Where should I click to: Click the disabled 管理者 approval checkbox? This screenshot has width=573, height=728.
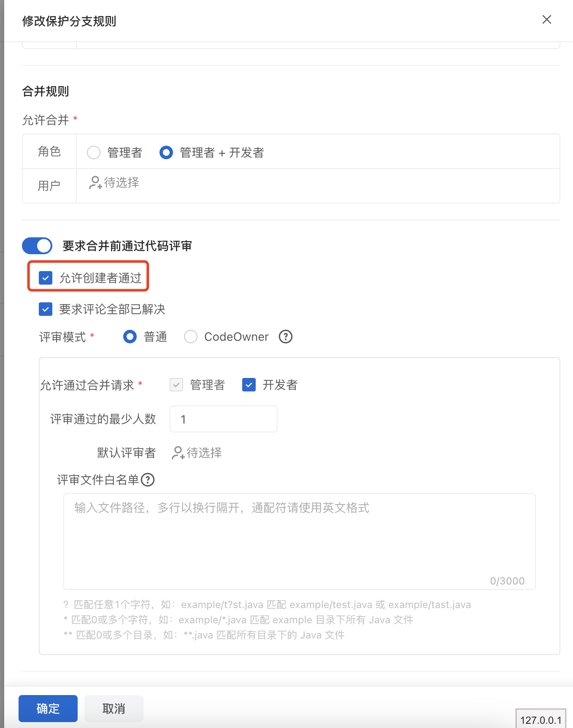coord(176,385)
